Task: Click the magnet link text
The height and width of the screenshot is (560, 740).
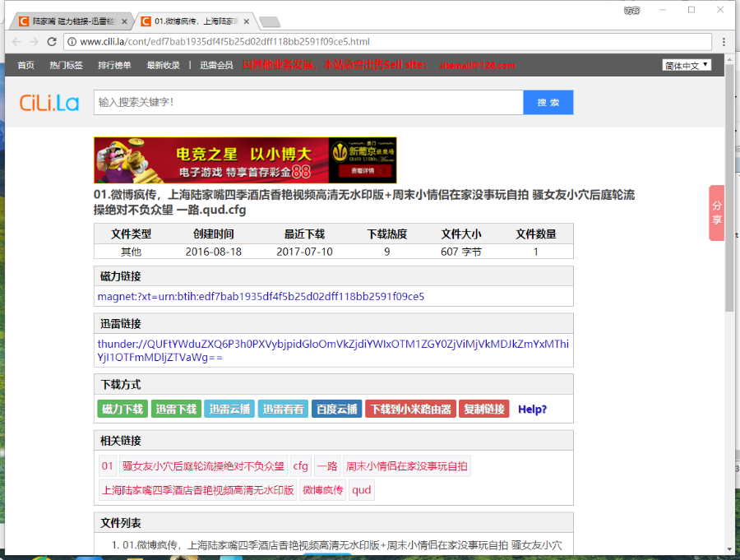Action: pyautogui.click(x=261, y=297)
